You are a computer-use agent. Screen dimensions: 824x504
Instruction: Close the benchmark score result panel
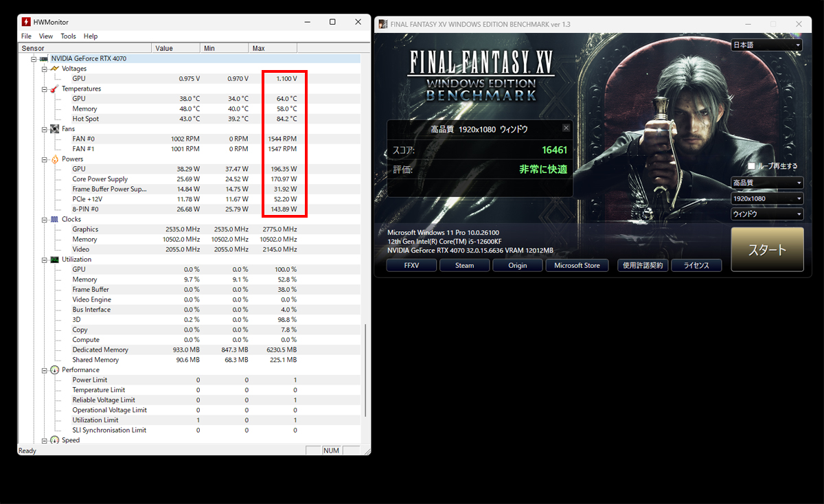566,128
